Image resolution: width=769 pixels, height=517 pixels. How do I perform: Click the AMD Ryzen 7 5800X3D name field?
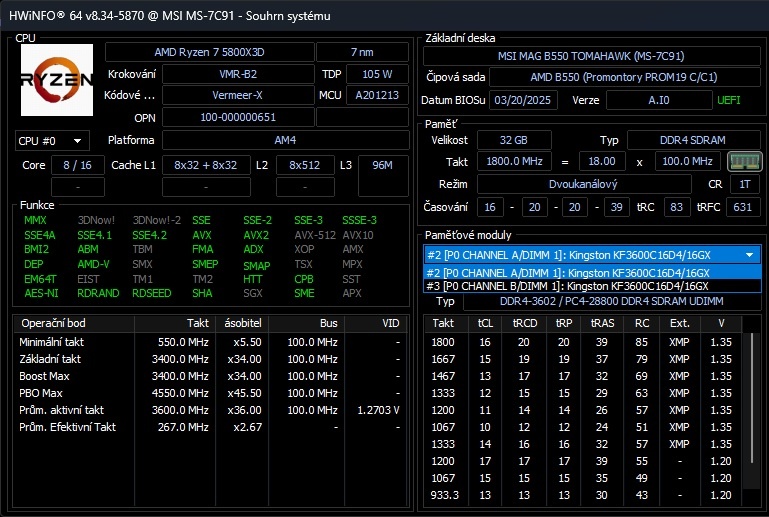coord(209,52)
